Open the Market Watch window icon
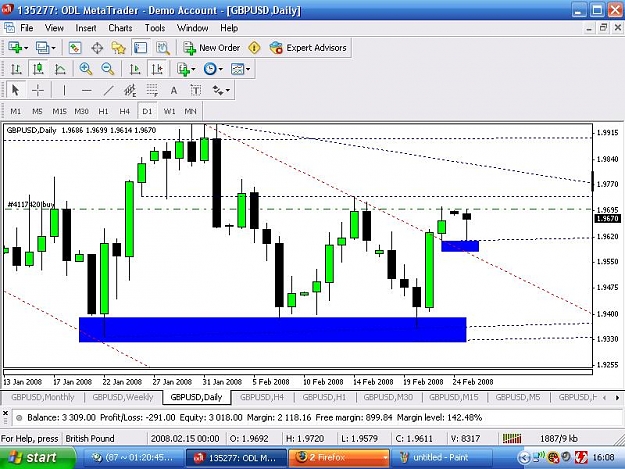This screenshot has height=469, width=625. point(75,48)
